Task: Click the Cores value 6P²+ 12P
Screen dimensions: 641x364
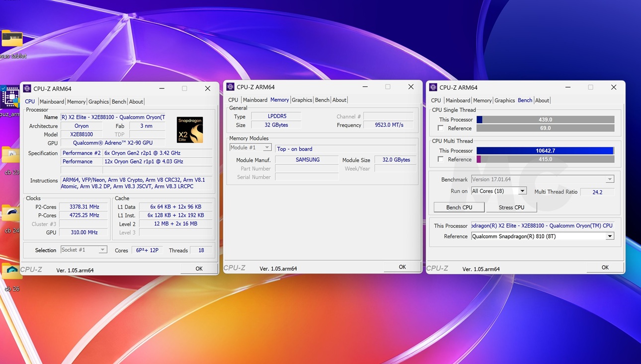Action: click(x=147, y=250)
